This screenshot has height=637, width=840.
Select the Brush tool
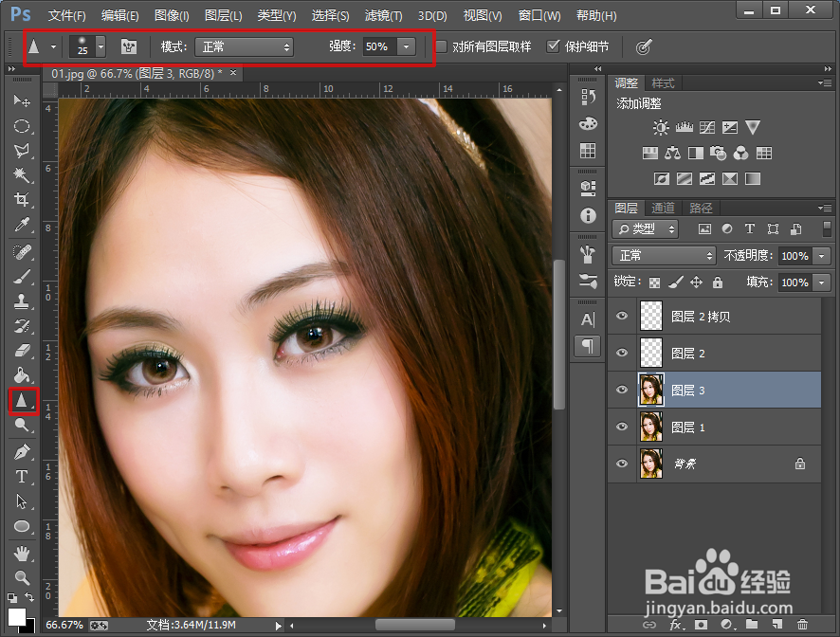[x=22, y=277]
